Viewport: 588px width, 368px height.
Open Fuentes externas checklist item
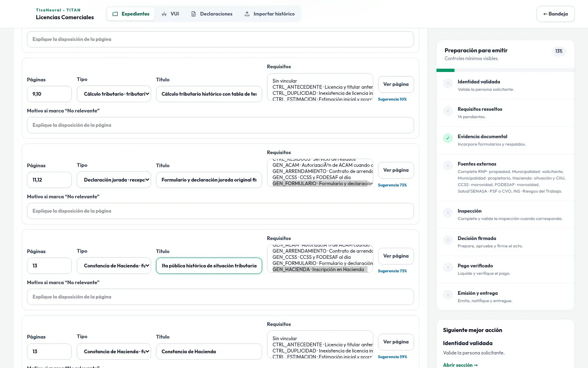click(x=506, y=177)
